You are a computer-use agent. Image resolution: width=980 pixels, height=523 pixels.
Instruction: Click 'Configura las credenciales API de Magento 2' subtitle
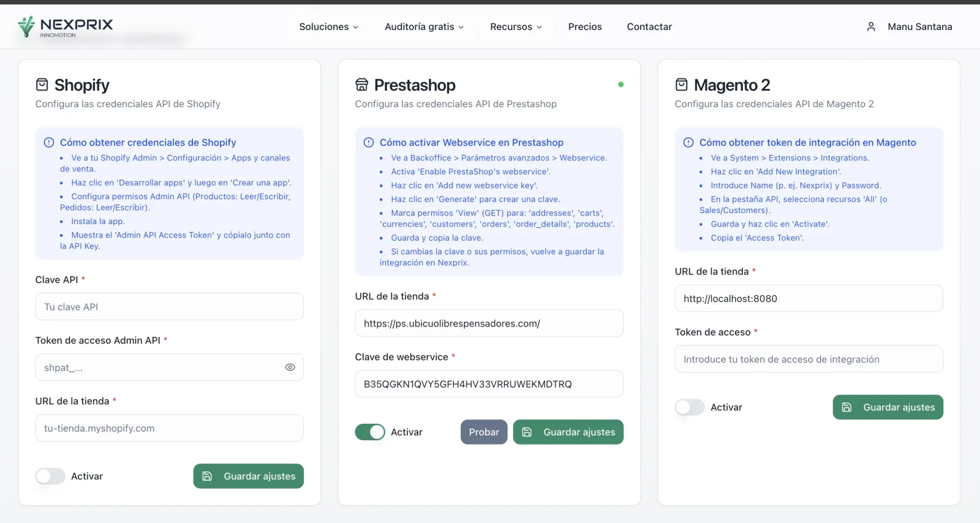coord(774,104)
